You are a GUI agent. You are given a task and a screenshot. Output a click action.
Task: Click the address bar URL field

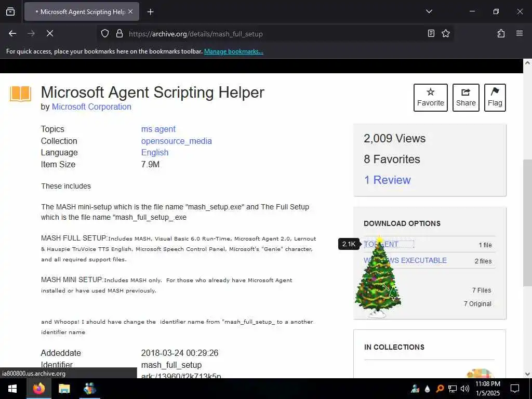click(275, 34)
